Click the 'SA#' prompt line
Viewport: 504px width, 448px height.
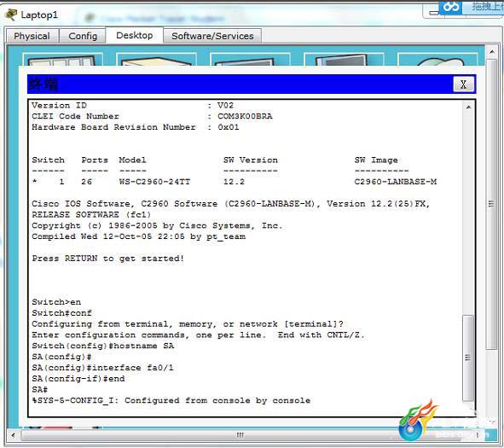[39, 390]
